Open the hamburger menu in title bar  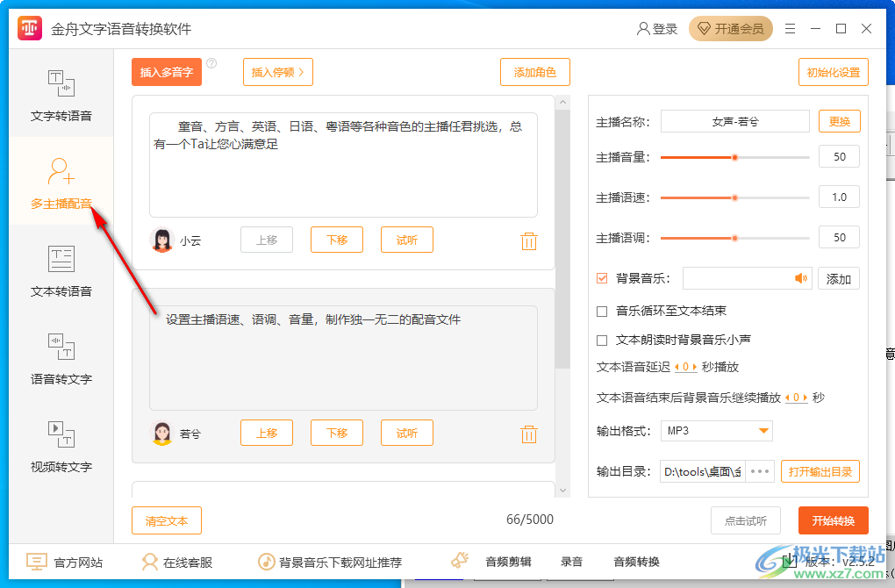point(789,28)
